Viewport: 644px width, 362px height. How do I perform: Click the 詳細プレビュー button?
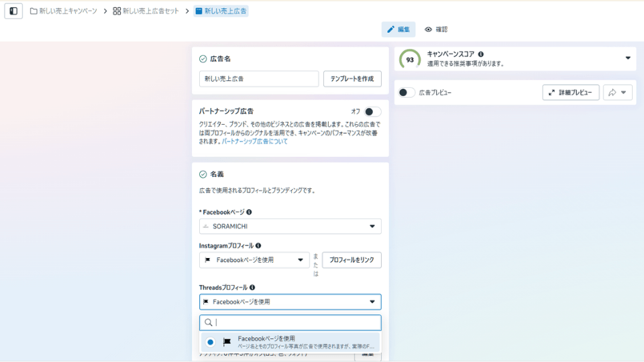(x=570, y=93)
